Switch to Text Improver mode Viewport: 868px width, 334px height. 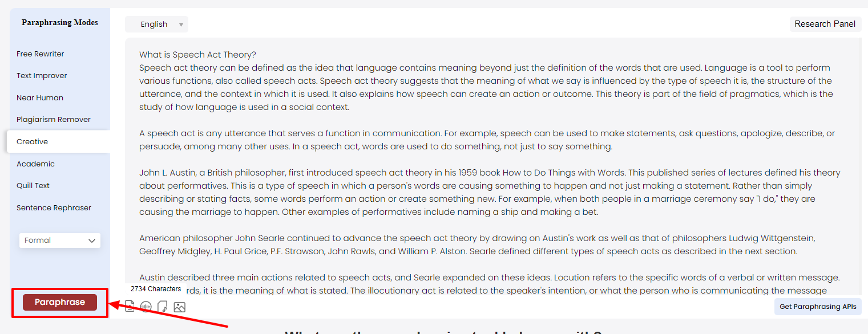click(42, 76)
